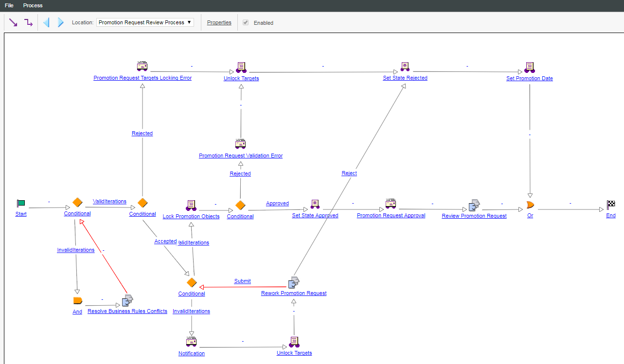Click the Start label link
The width and height of the screenshot is (624, 364).
pos(21,214)
